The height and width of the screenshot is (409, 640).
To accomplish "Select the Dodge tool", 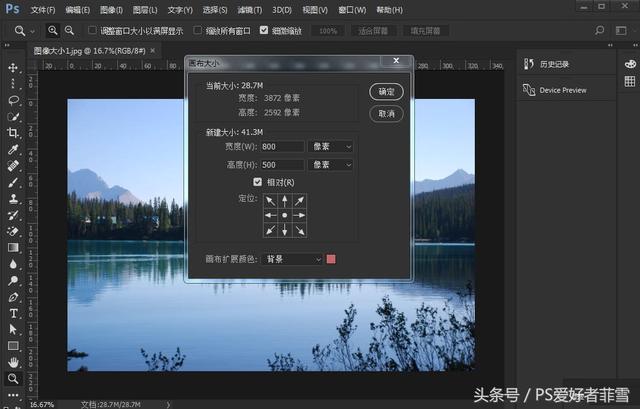I will point(13,280).
